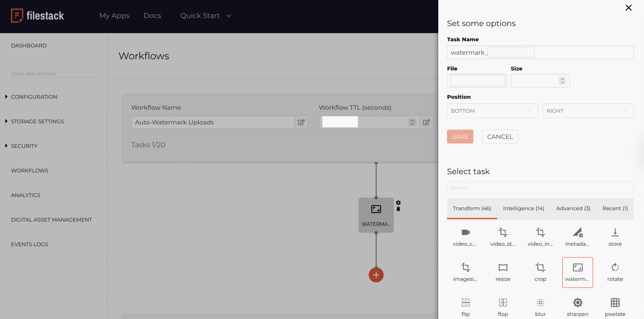Switch to the Intelligence task tab

click(x=524, y=208)
